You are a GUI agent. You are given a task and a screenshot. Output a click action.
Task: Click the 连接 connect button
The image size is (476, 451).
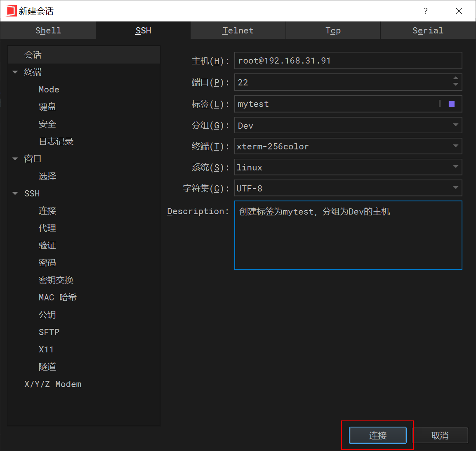[377, 435]
